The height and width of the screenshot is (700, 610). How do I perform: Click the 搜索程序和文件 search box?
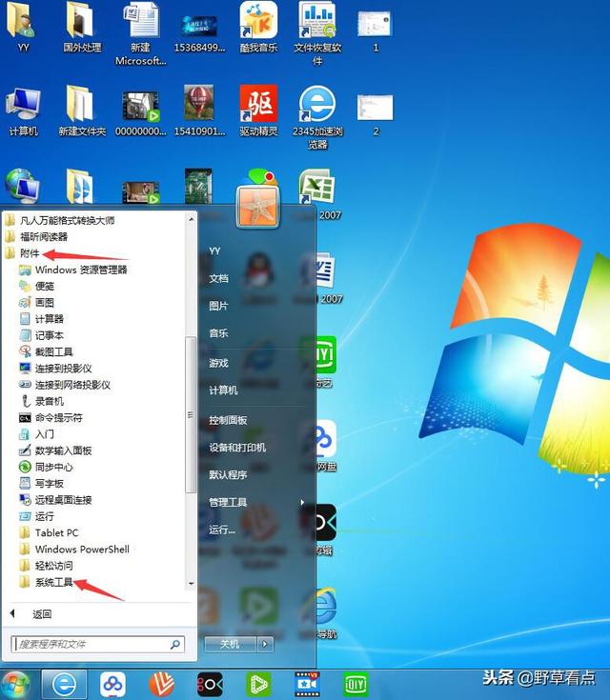coord(97,644)
